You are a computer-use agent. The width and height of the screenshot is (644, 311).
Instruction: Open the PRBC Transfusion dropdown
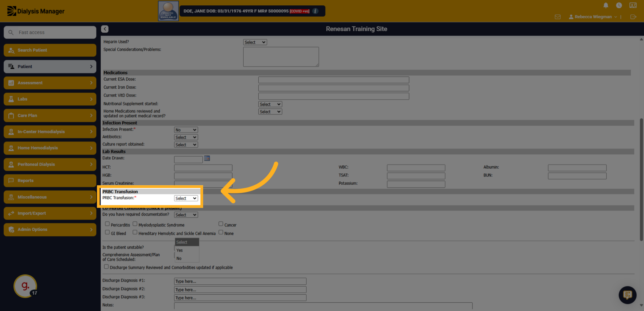pos(186,198)
